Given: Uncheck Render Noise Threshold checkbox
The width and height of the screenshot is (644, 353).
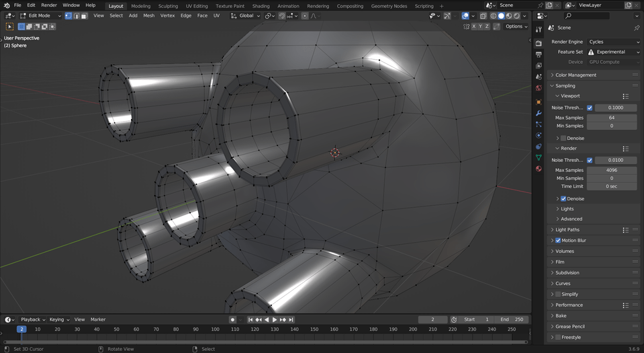Looking at the screenshot, I should tap(590, 160).
